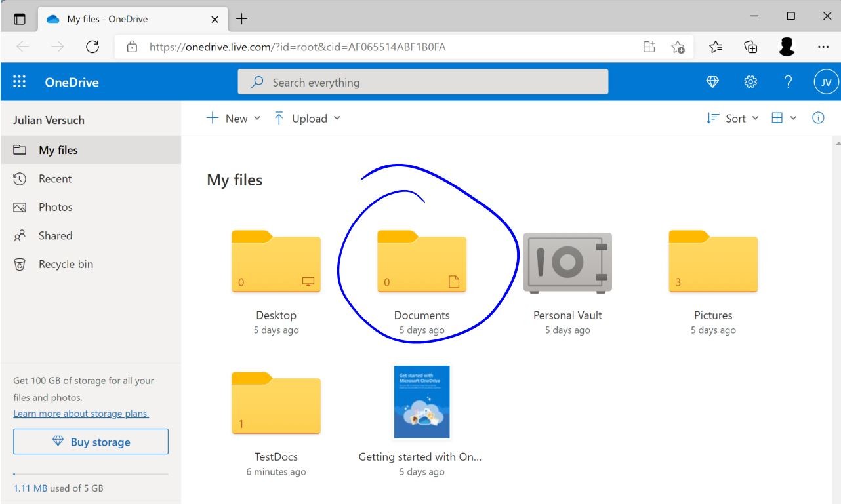
Task: Toggle the details pane info icon
Action: (x=818, y=118)
